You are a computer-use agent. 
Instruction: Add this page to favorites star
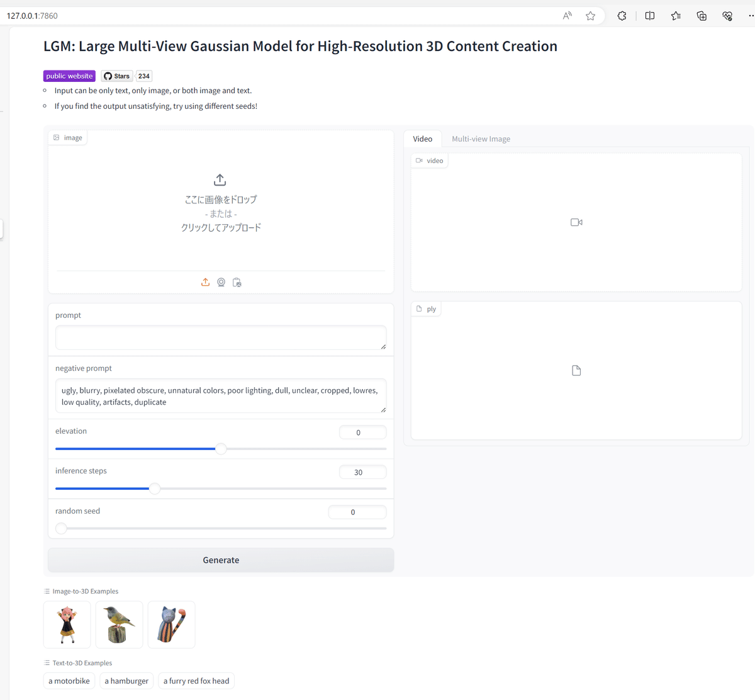pyautogui.click(x=590, y=16)
